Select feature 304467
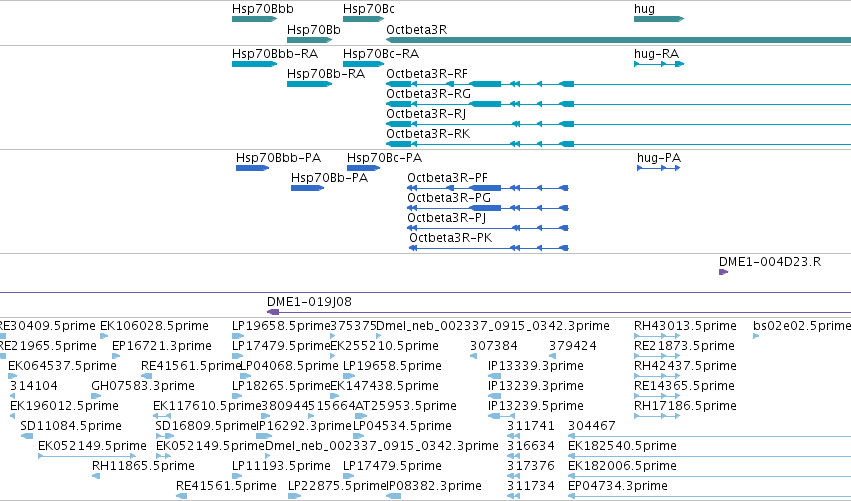851x501 pixels. [592, 426]
